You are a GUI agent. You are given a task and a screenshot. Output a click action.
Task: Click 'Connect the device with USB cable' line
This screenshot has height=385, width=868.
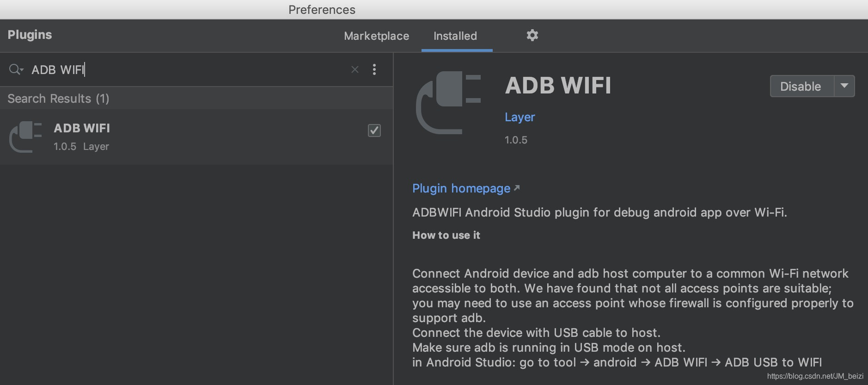coord(536,333)
